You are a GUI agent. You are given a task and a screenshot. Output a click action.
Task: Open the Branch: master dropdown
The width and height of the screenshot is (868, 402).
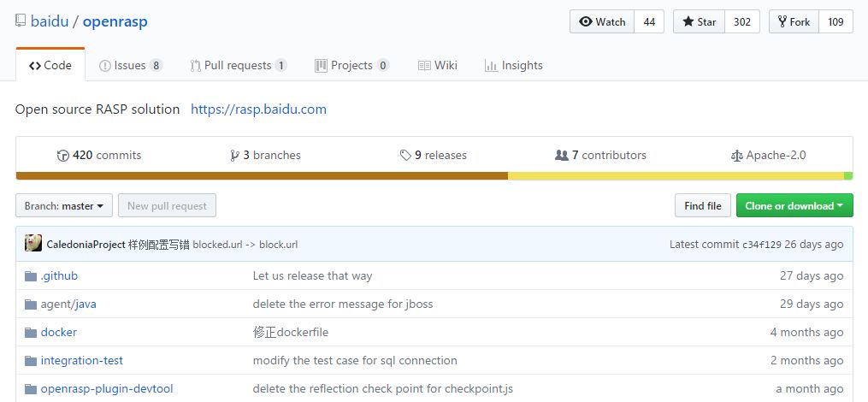pyautogui.click(x=64, y=206)
